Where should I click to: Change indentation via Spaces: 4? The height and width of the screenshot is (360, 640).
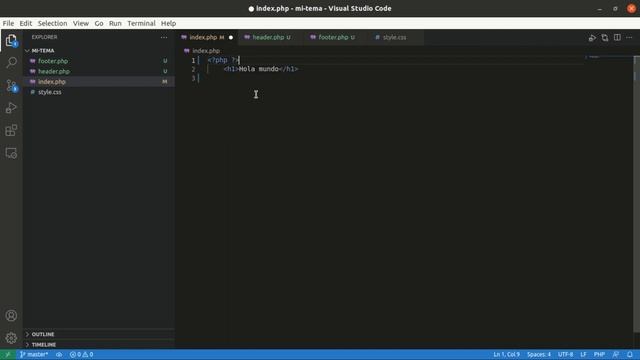[x=539, y=354]
